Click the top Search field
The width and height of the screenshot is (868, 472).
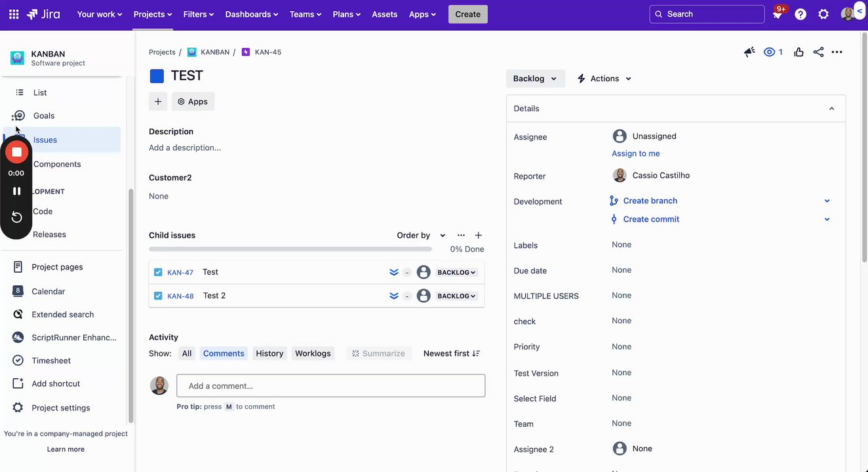pos(707,14)
